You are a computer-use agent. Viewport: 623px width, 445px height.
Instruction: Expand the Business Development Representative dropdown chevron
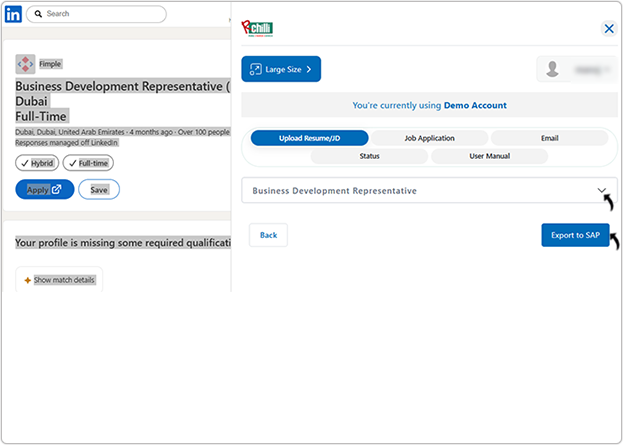tap(602, 190)
